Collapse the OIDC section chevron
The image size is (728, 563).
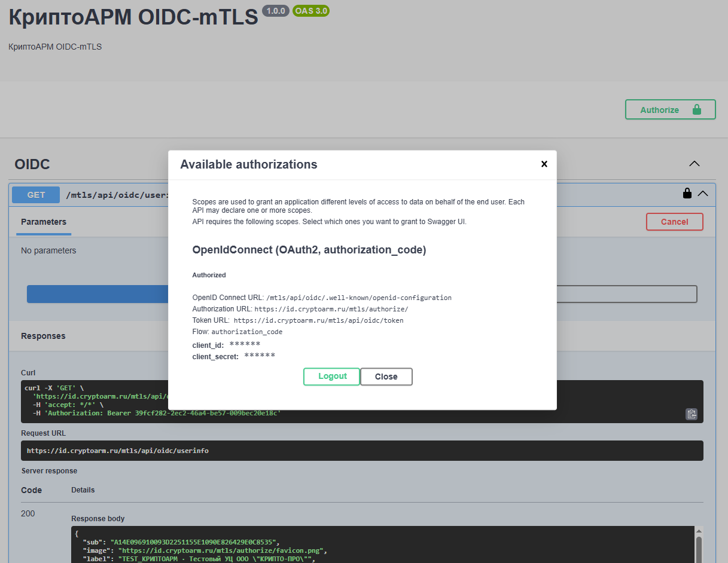[x=694, y=164]
